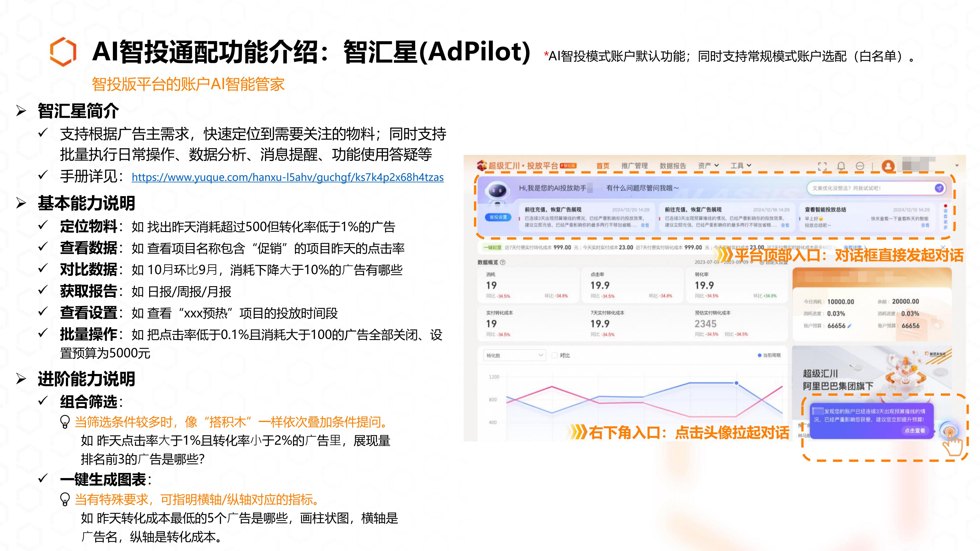This screenshot has height=551, width=980.
Task: Click the send arrow in AI input box
Action: point(939,188)
